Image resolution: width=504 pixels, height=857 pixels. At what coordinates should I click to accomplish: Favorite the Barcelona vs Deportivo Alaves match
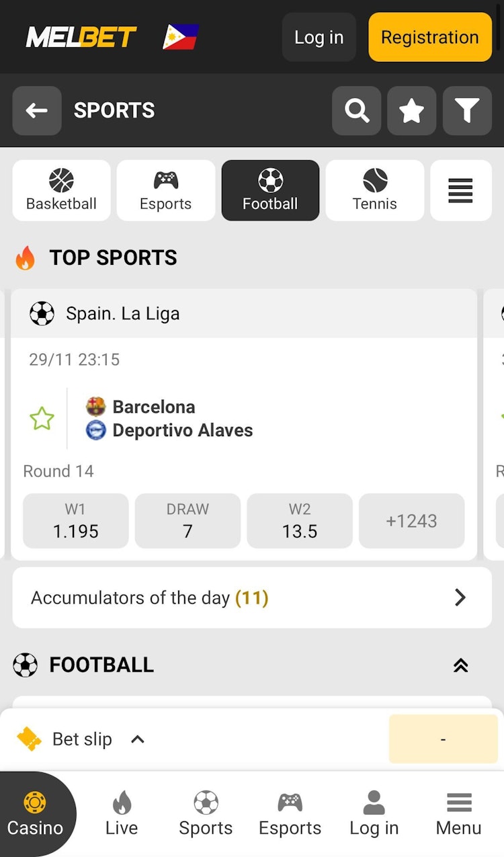tap(42, 418)
